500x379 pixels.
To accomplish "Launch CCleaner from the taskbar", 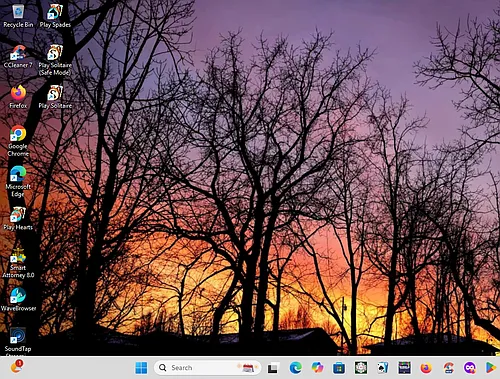I will [448, 368].
